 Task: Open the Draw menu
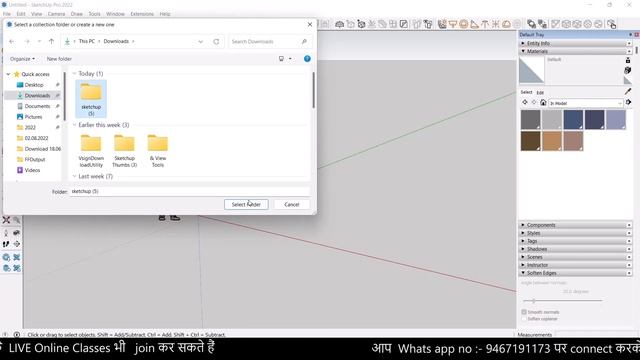coord(77,14)
